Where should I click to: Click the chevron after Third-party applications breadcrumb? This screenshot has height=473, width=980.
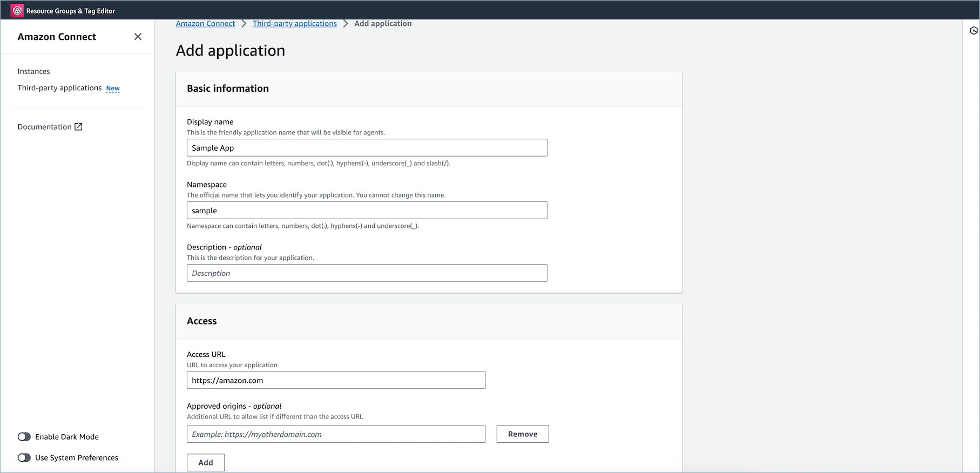tap(346, 24)
